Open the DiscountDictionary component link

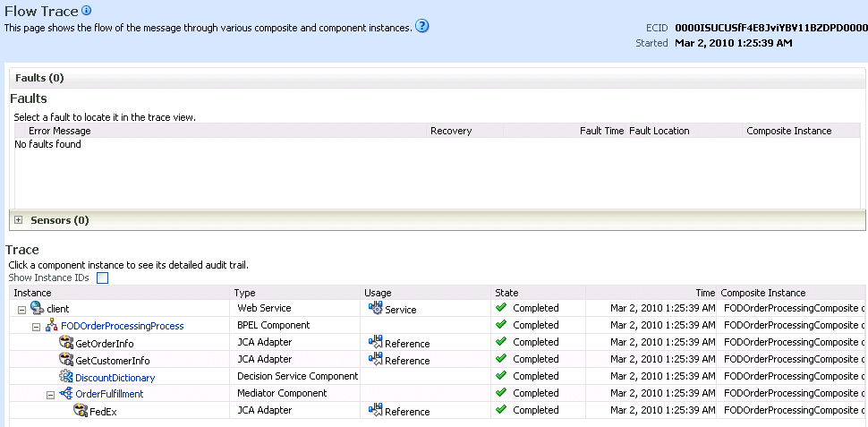[115, 378]
